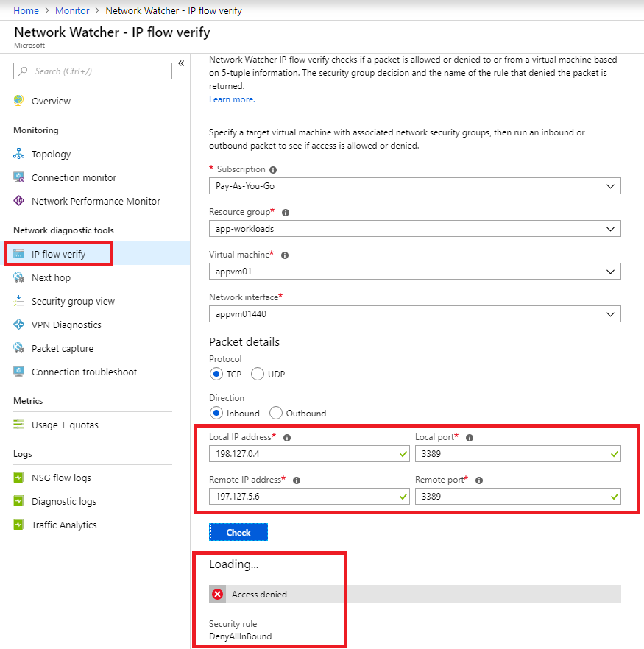Open the Network interface dropdown
The height and width of the screenshot is (649, 644).
click(x=414, y=314)
